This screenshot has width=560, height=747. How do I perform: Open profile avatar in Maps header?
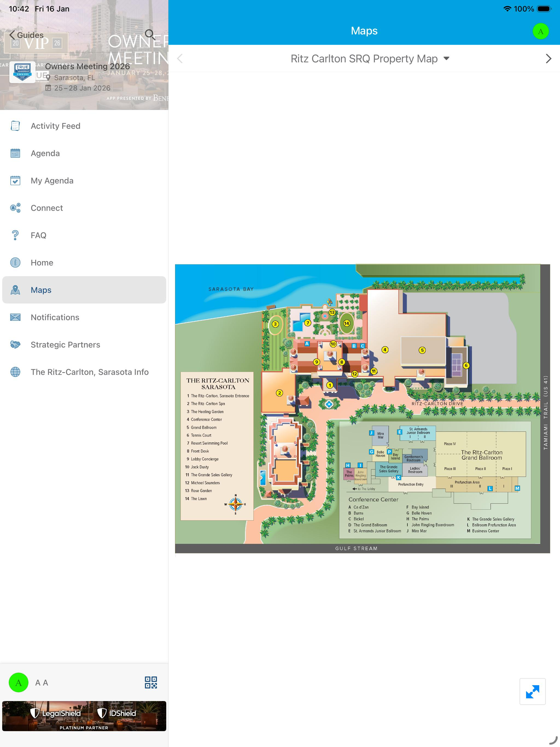540,31
